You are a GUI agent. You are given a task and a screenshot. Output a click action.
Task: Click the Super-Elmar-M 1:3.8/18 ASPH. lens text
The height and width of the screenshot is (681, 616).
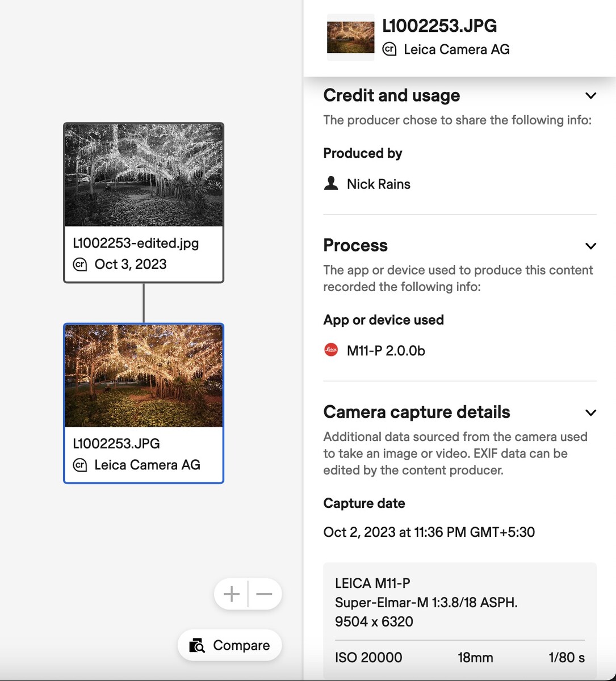pyautogui.click(x=426, y=603)
